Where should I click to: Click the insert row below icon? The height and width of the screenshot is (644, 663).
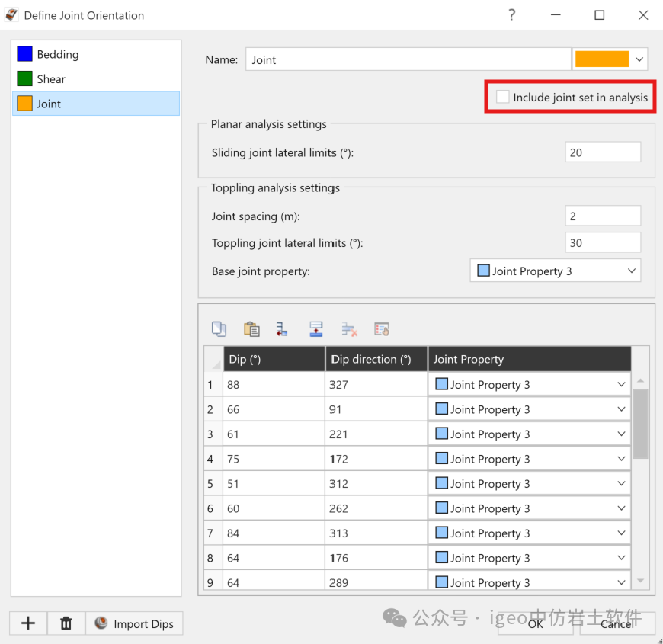point(282,329)
